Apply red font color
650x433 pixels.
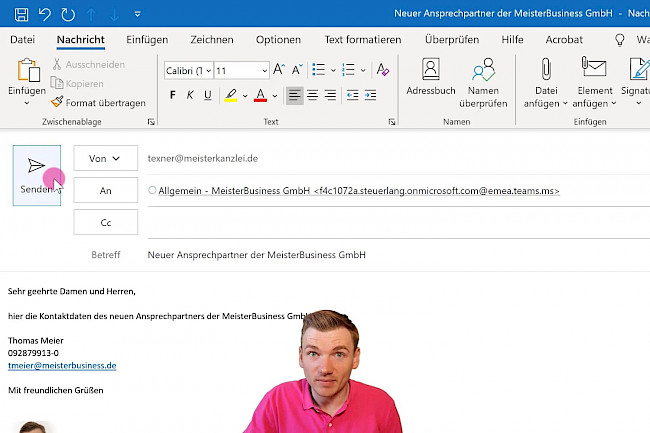[260, 95]
